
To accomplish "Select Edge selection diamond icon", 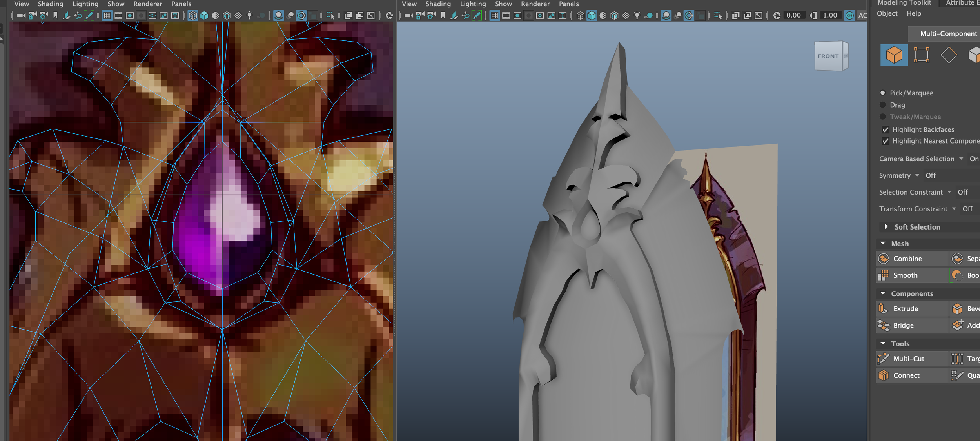I will click(949, 55).
